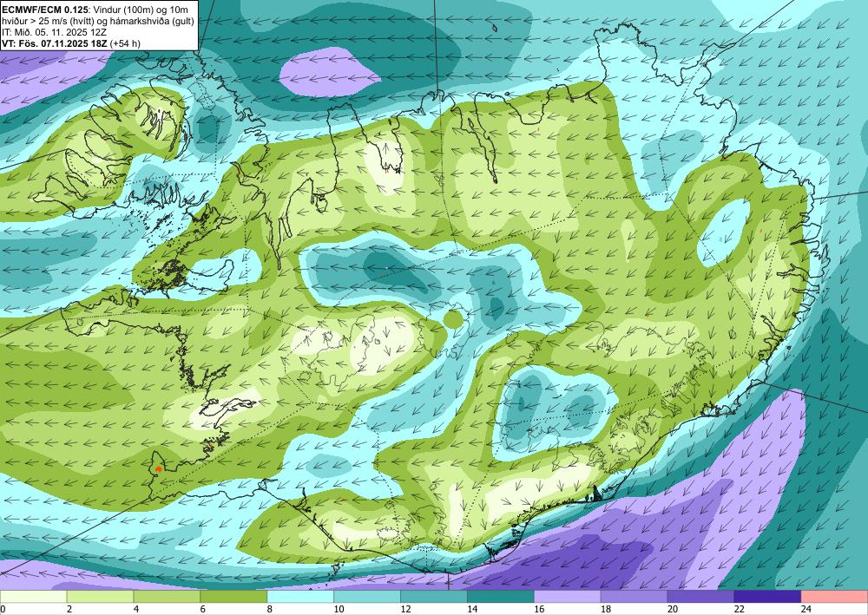Click the cyan 10–12 m/s legend swatch

tap(367, 597)
